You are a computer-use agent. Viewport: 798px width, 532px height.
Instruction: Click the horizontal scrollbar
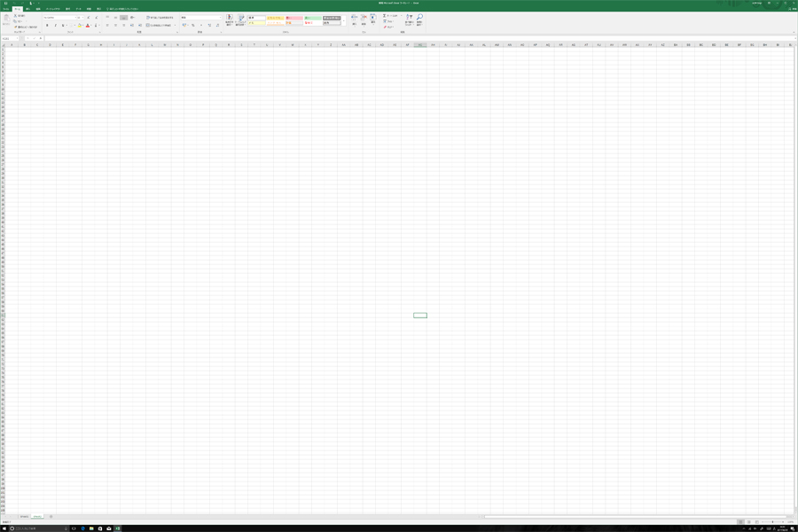[635, 517]
